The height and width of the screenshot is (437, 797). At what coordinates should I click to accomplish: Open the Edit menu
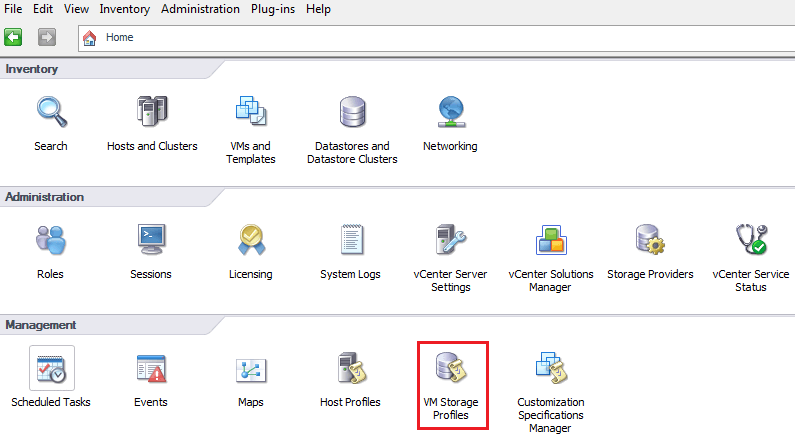tap(43, 9)
